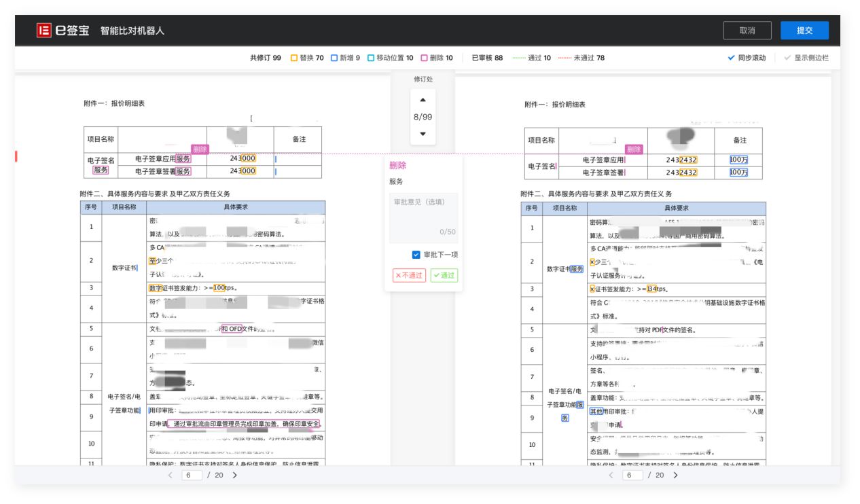Viewport: 860px width, 504px height.
Task: Go to next page in right document
Action: (x=675, y=475)
